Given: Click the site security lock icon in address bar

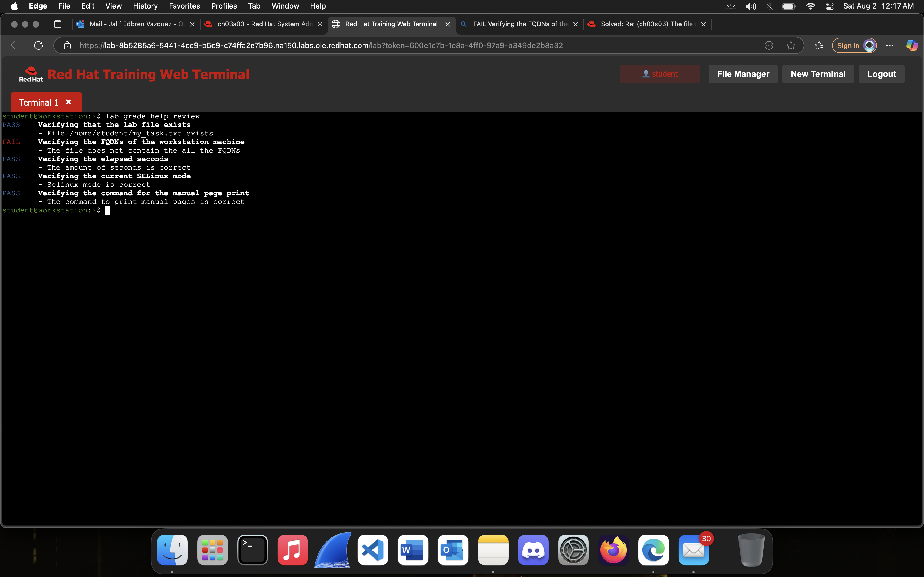Looking at the screenshot, I should pyautogui.click(x=68, y=45).
